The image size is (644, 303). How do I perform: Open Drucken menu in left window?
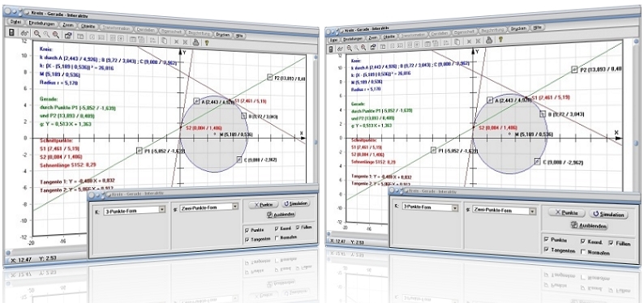(x=223, y=35)
